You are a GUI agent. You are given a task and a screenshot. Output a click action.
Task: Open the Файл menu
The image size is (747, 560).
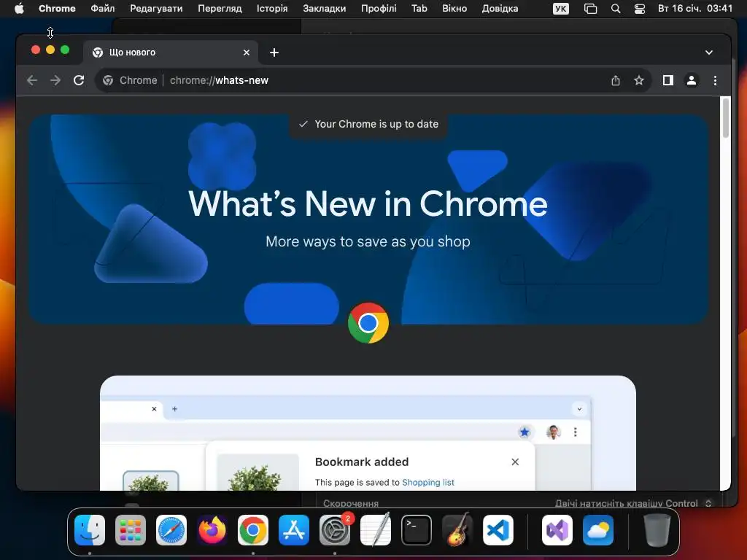(x=102, y=9)
